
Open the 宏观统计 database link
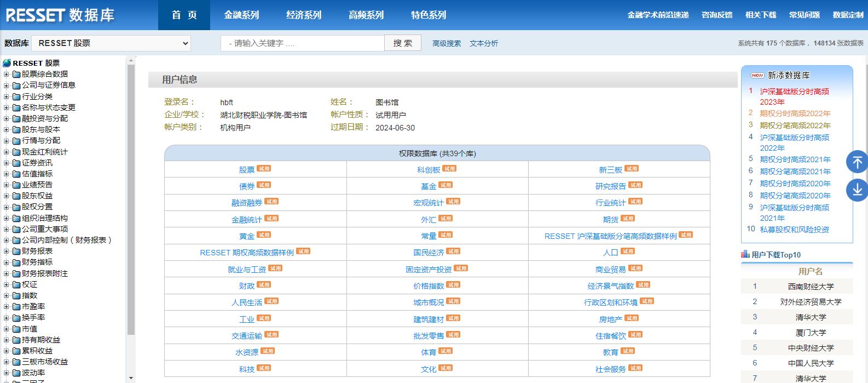429,203
